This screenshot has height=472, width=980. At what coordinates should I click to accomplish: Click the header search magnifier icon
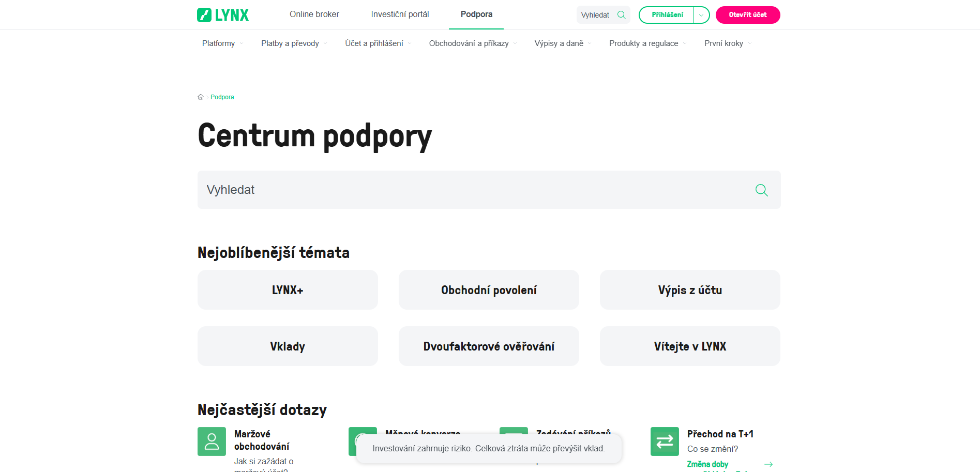click(x=622, y=15)
